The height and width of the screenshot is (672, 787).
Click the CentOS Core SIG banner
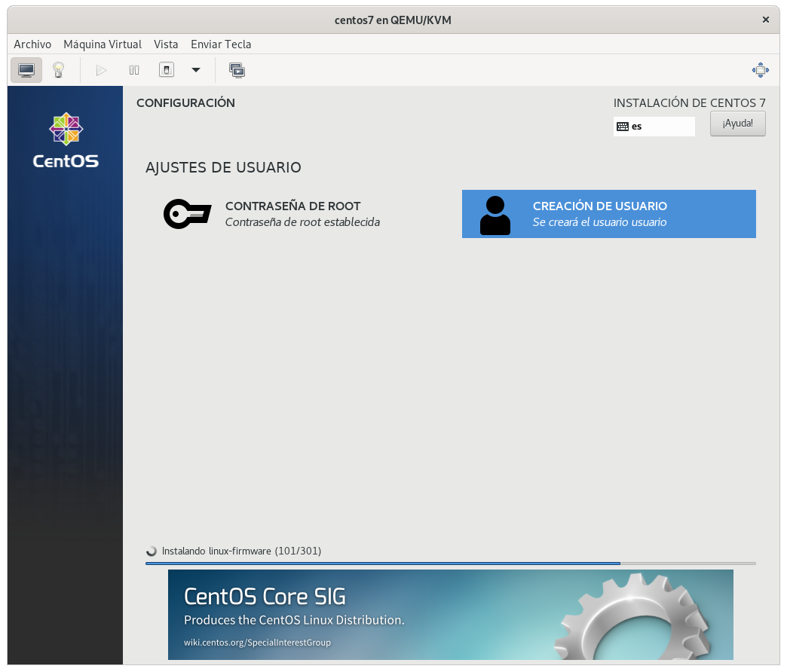click(450, 614)
